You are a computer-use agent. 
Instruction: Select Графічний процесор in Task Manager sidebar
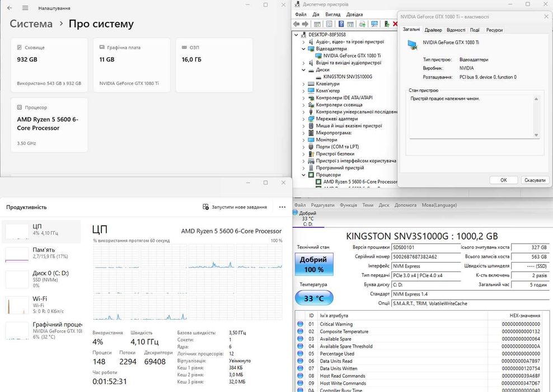[41, 330]
